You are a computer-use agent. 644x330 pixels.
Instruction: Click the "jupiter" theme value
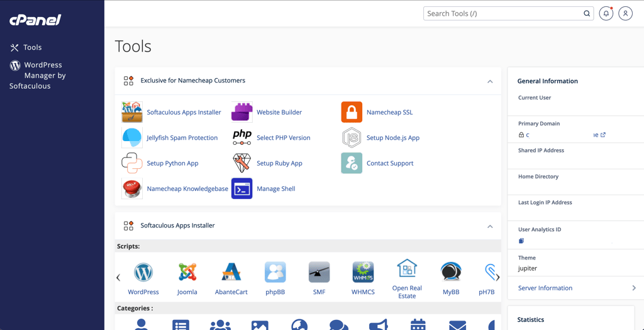528,269
